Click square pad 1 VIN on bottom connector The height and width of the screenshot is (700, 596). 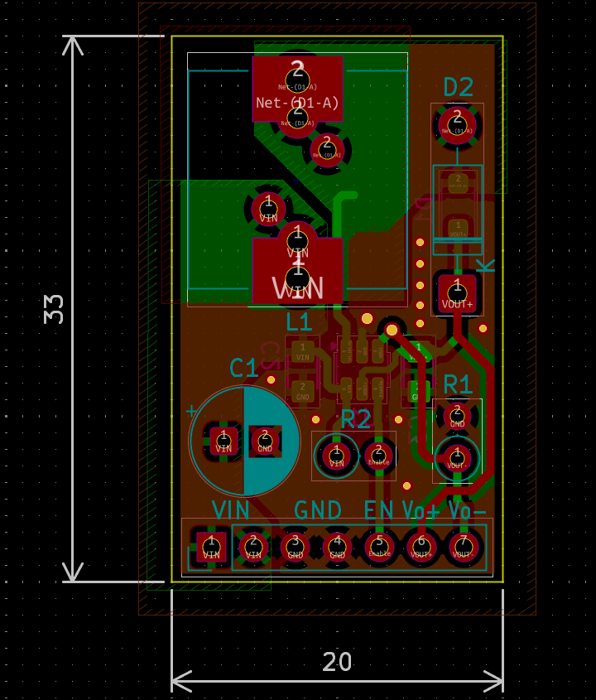coord(211,547)
